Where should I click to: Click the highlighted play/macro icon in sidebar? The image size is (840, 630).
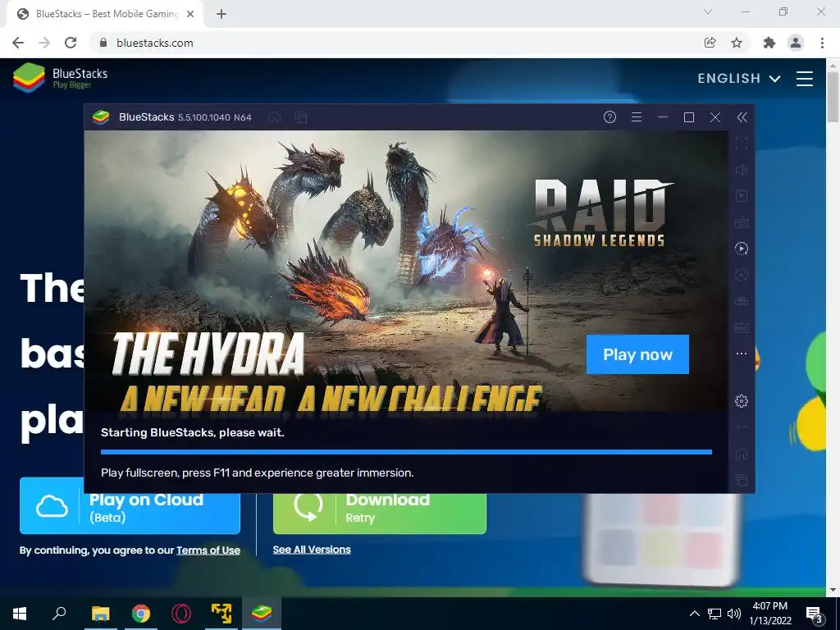742,249
